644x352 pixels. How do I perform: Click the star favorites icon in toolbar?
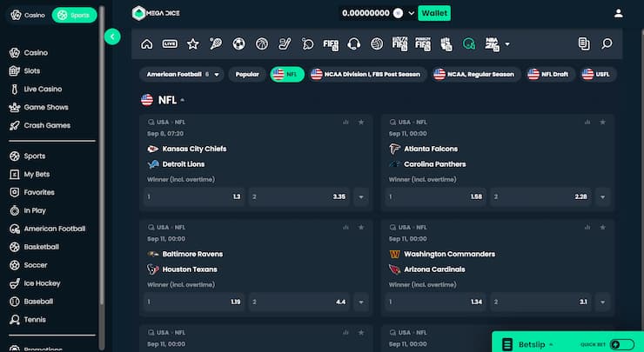coord(192,43)
